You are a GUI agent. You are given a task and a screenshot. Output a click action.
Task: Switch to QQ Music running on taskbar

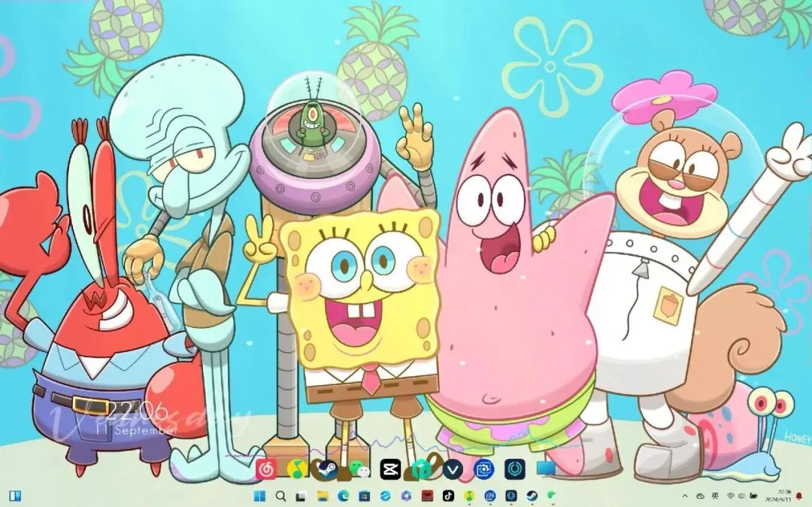tap(469, 496)
